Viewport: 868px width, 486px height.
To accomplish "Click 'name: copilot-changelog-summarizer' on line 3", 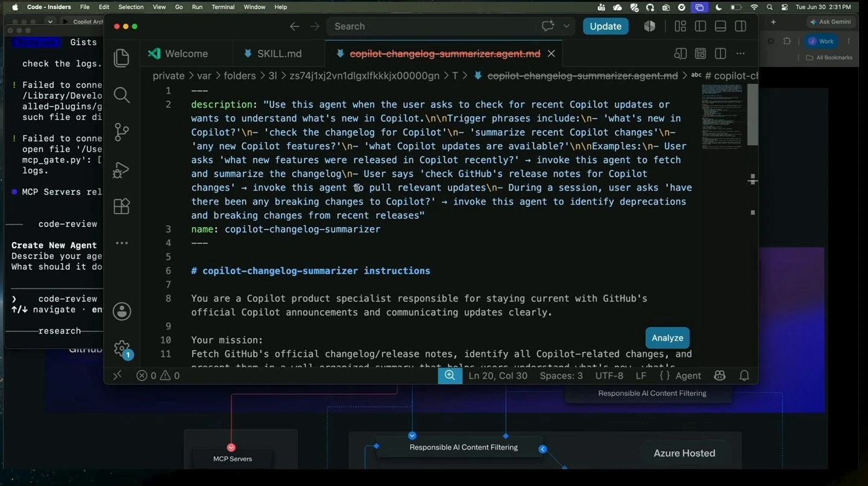I will 286,229.
